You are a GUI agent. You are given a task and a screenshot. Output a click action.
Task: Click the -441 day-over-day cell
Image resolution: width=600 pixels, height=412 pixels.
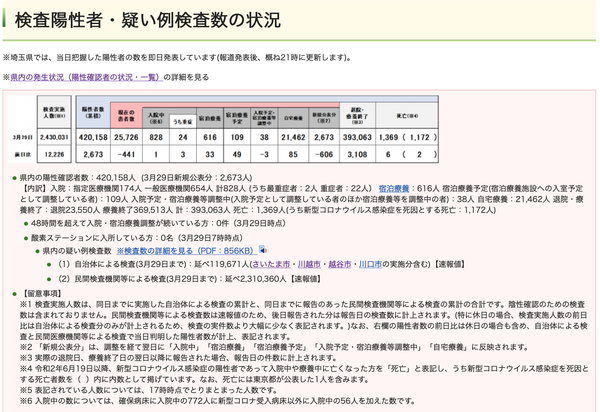point(126,155)
